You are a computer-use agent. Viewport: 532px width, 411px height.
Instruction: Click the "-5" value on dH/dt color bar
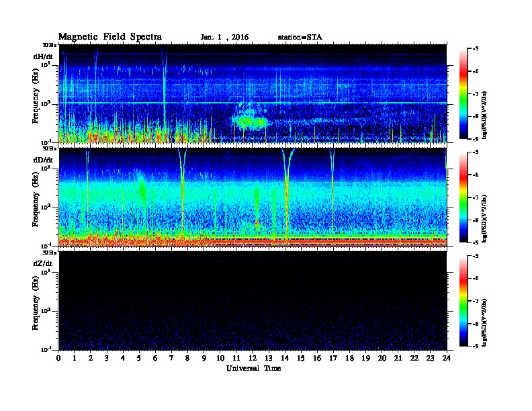click(476, 48)
